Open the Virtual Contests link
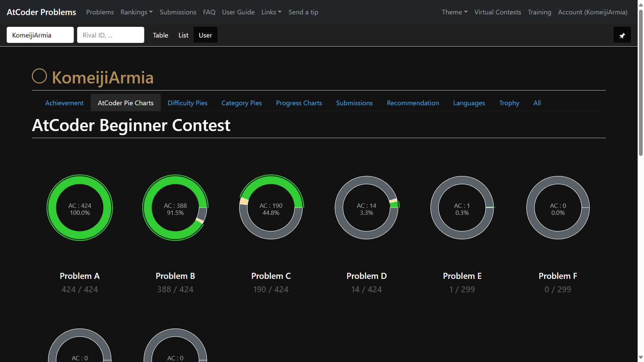The width and height of the screenshot is (644, 362). 497,12
